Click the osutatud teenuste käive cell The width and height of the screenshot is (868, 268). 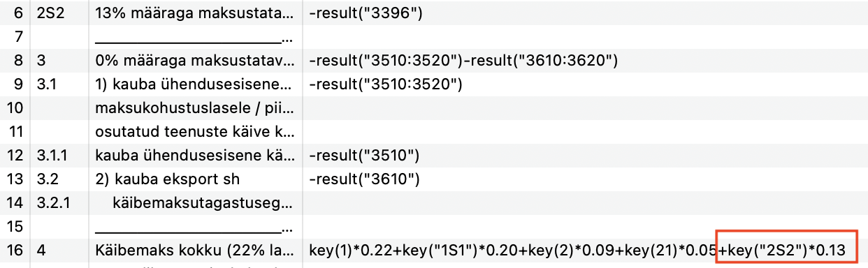click(196, 133)
